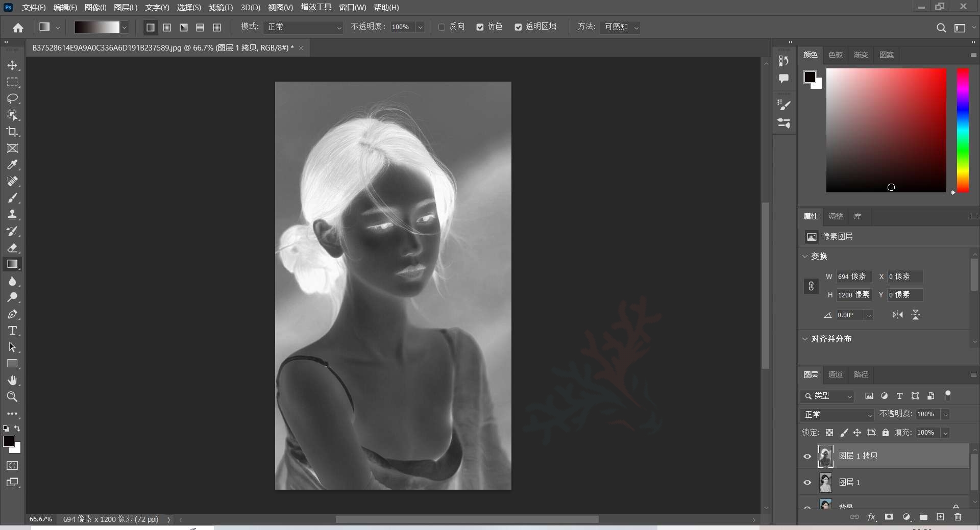Select the Brush tool
Screen dimensions: 980x530
pyautogui.click(x=12, y=198)
